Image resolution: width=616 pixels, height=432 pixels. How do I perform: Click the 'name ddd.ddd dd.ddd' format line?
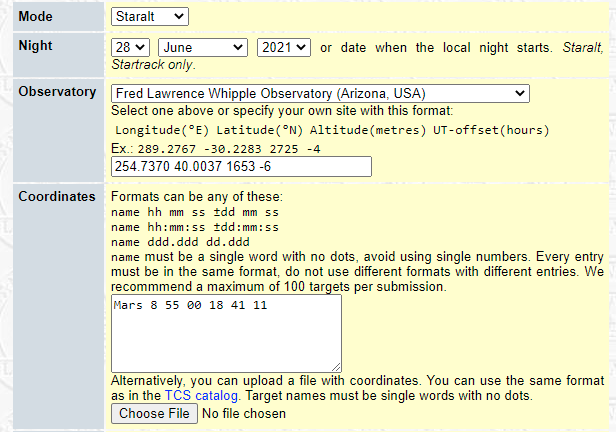180,241
